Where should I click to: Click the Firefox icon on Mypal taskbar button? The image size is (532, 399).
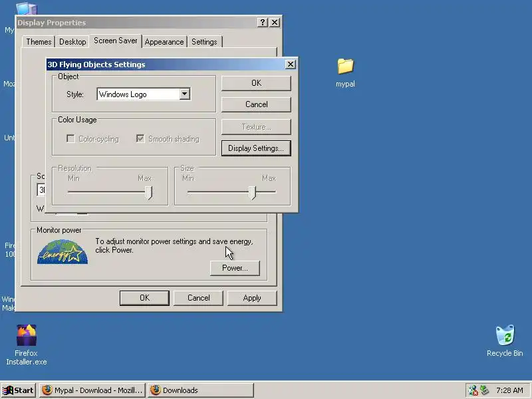tap(47, 390)
